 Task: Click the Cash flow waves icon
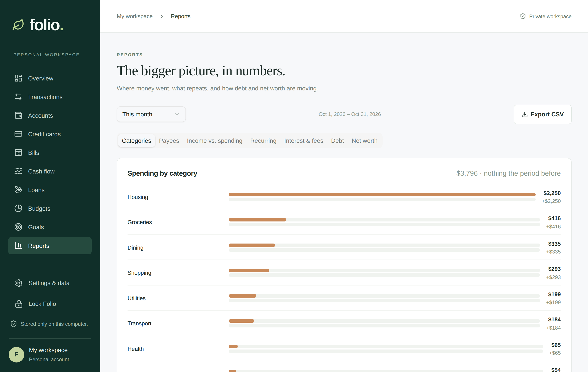18,171
